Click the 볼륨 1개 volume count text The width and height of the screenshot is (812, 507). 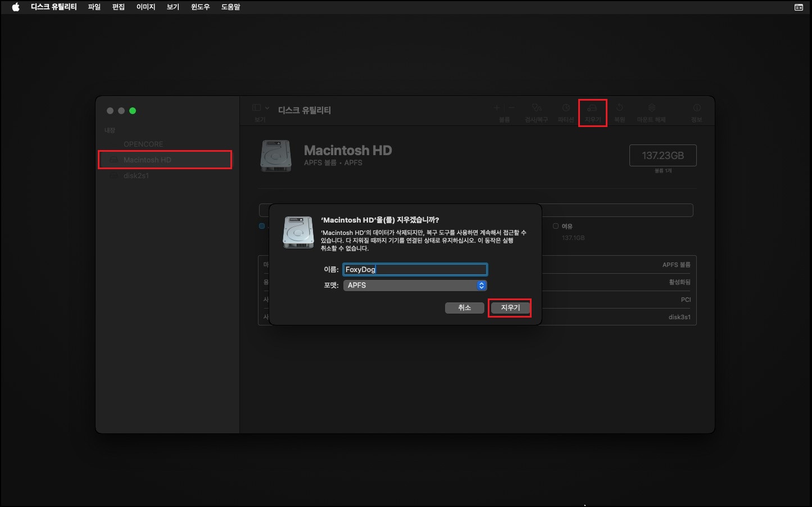663,170
